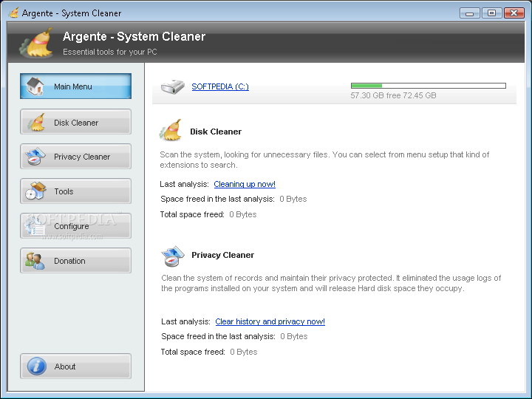Screen dimensions: 532x399
Task: Open the Disk Cleaner sidebar button
Action: click(75, 122)
